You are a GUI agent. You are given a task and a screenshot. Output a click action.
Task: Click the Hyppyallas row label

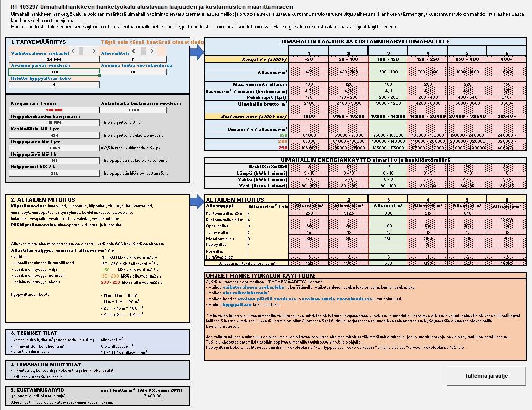click(216, 244)
